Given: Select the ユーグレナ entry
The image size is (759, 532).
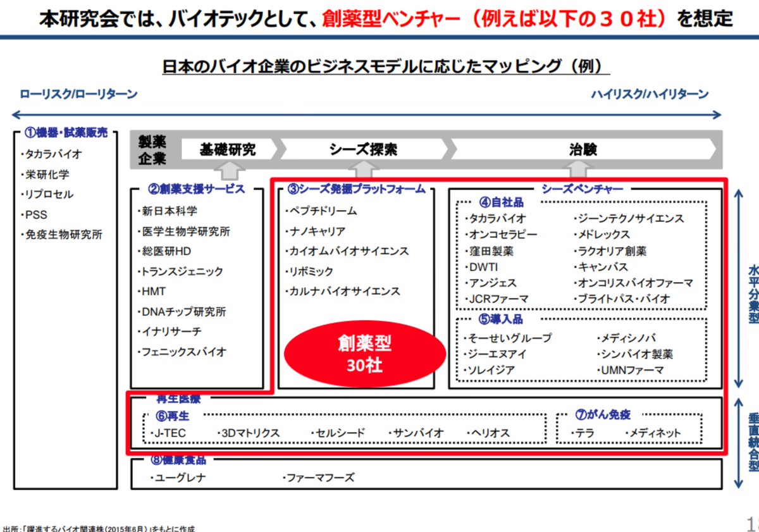Looking at the screenshot, I should [177, 478].
